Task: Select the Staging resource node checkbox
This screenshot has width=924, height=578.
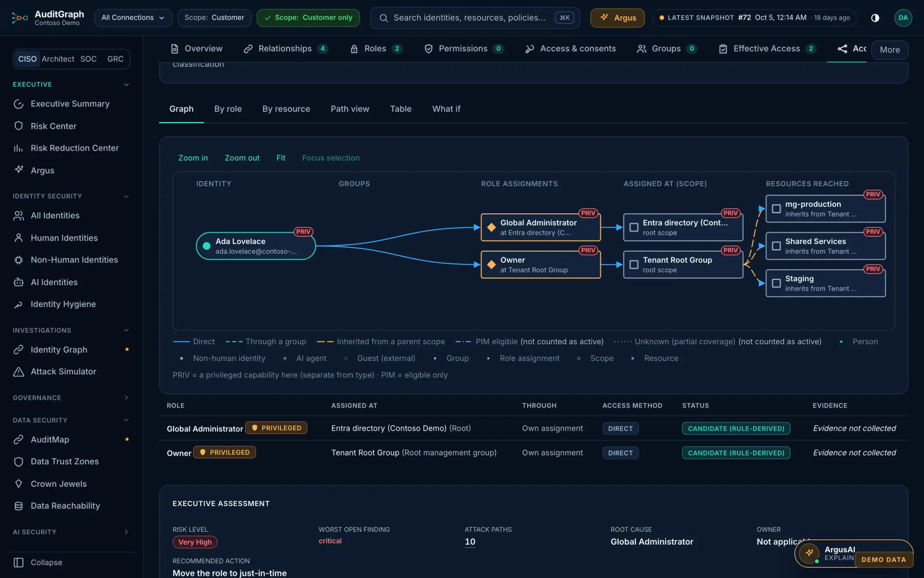Action: [776, 283]
